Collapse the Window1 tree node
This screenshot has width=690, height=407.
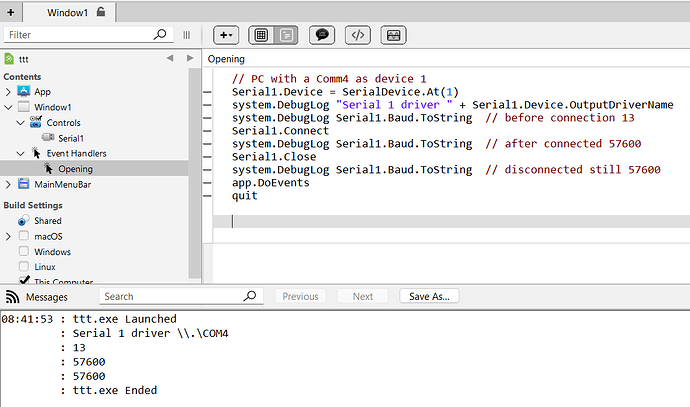8,107
